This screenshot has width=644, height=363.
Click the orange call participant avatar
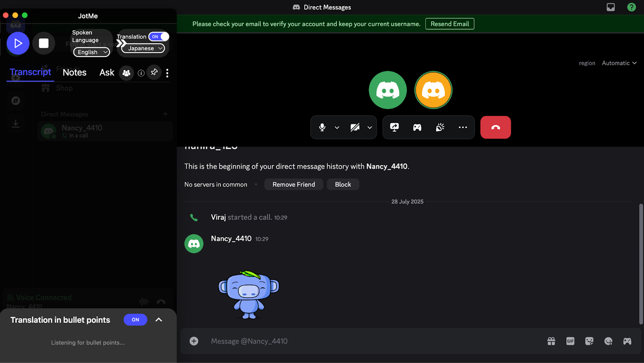point(433,90)
